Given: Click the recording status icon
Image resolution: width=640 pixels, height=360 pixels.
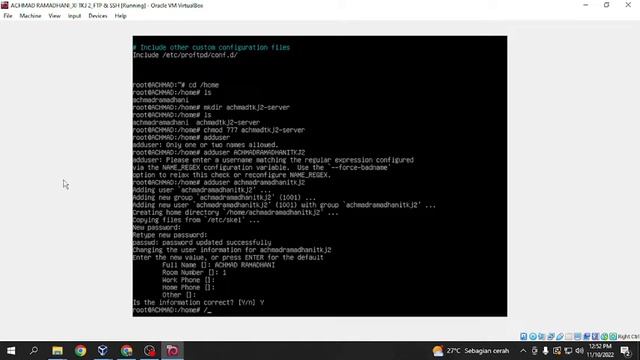Looking at the screenshot, I should pyautogui.click(x=587, y=336).
